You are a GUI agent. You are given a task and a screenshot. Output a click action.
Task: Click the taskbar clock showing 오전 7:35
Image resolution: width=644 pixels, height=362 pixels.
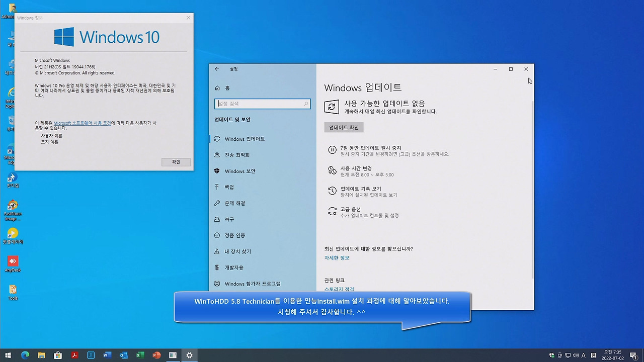612,355
